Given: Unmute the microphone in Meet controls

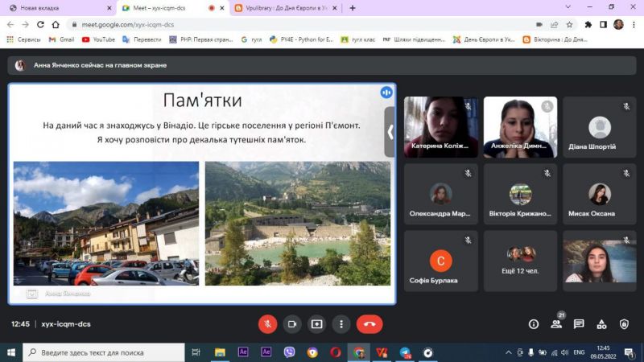Looking at the screenshot, I should pos(267,324).
